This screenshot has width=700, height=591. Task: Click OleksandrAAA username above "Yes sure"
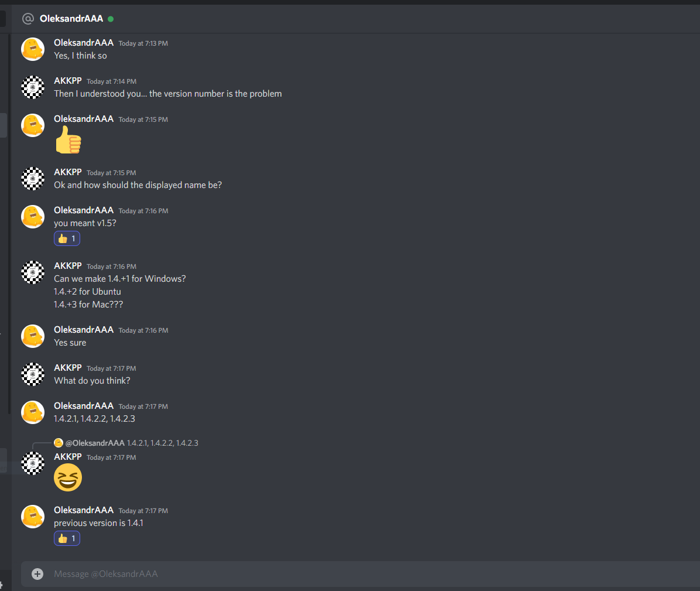point(84,330)
